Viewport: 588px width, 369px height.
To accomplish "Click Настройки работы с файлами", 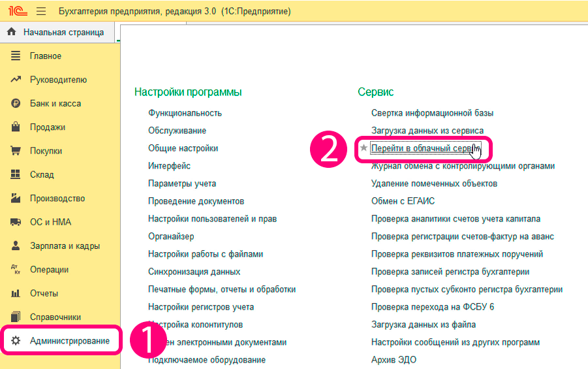I will [x=206, y=254].
